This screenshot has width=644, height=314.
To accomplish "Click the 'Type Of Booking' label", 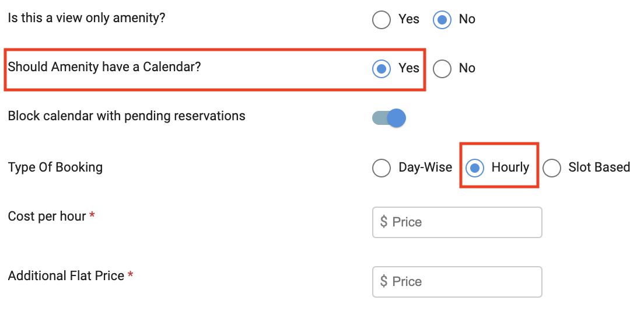I will click(x=55, y=168).
